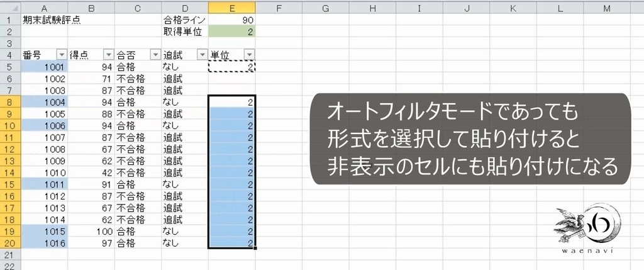The image size is (644, 270).
Task: Click 合格 cell in row 1001
Action: [138, 67]
